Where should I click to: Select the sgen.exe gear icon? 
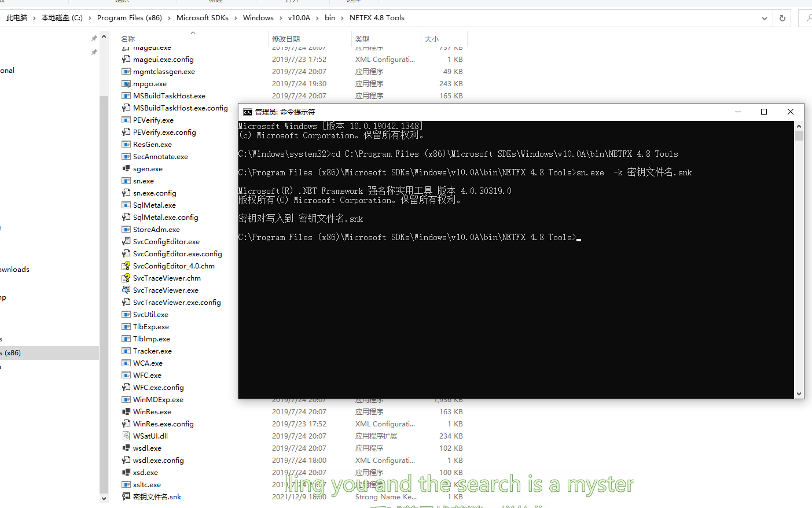pyautogui.click(x=126, y=168)
